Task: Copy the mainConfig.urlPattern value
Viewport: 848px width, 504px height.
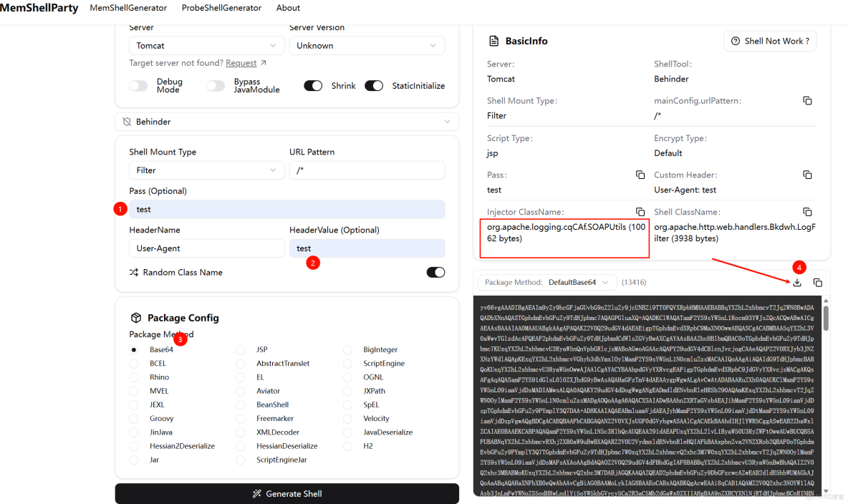Action: pyautogui.click(x=807, y=101)
